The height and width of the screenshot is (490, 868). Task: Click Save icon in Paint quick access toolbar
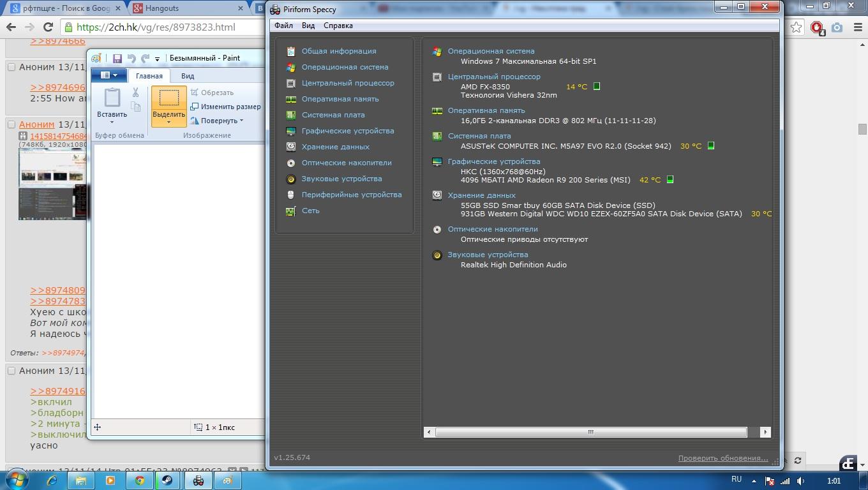(117, 58)
